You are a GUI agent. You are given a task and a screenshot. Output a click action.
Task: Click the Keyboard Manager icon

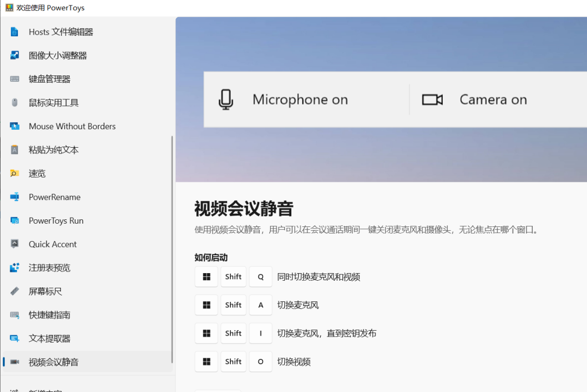tap(15, 79)
